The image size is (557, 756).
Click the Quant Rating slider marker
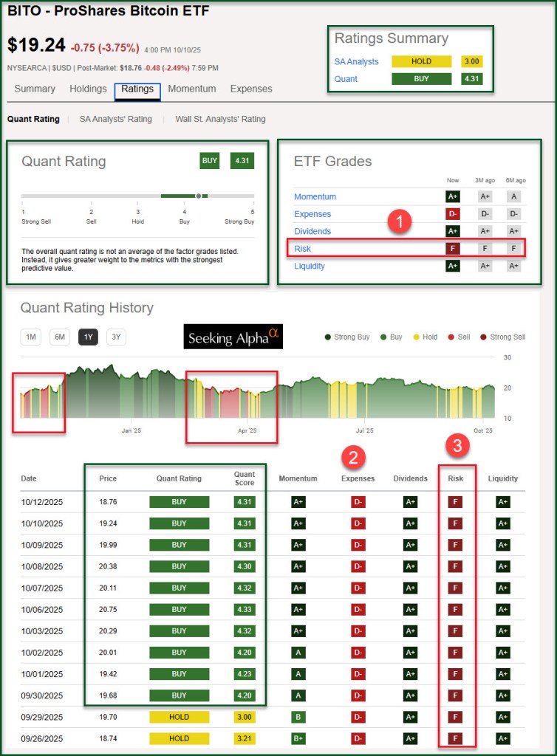198,196
